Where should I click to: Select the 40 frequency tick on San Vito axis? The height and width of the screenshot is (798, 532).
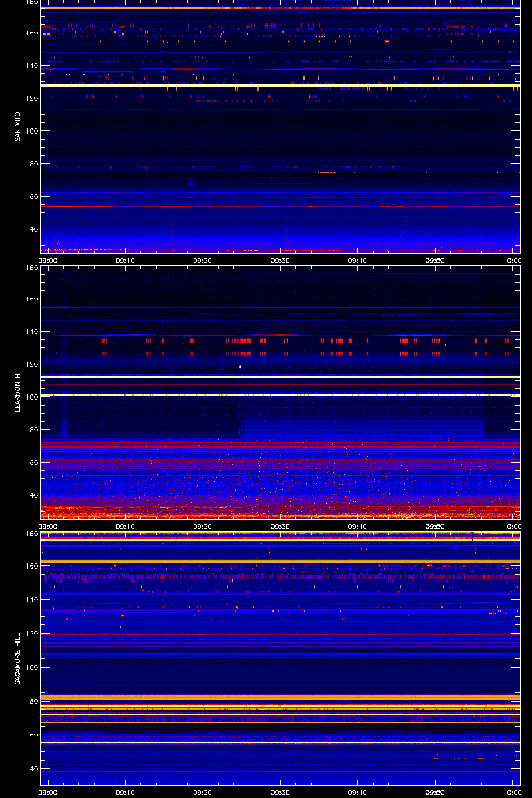(x=33, y=229)
